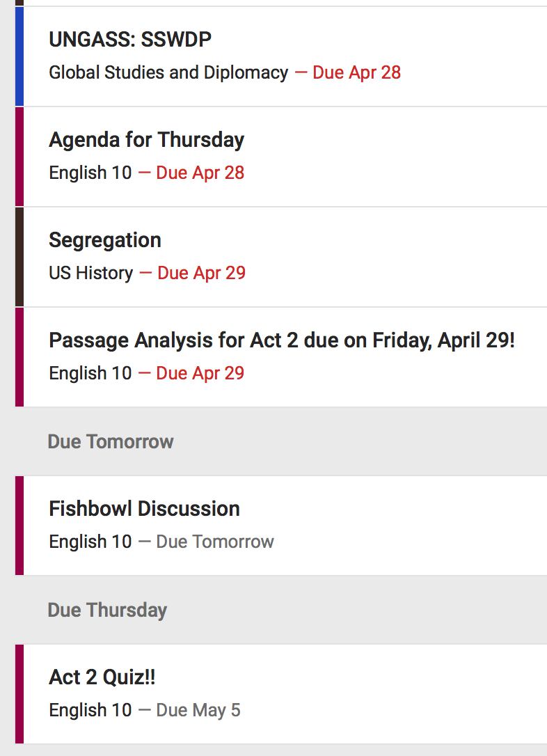Open the Passage Analysis for Act 2 assignment
The height and width of the screenshot is (756, 547).
[281, 340]
